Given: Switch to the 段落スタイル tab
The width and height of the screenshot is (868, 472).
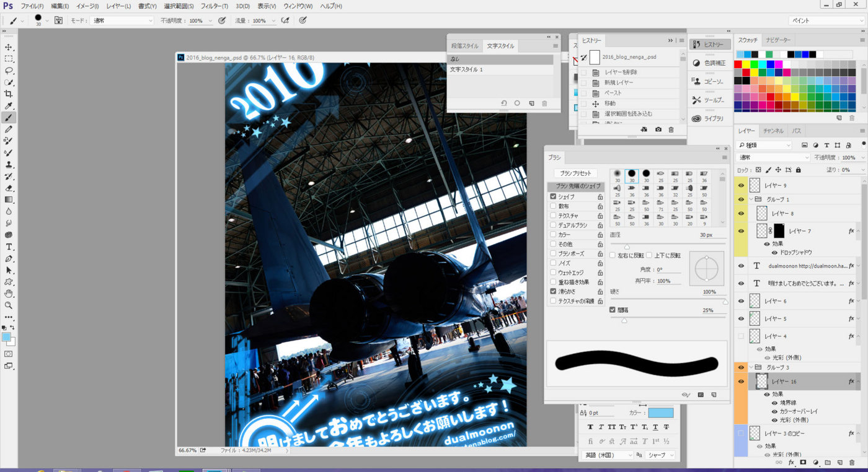Looking at the screenshot, I should [x=465, y=46].
